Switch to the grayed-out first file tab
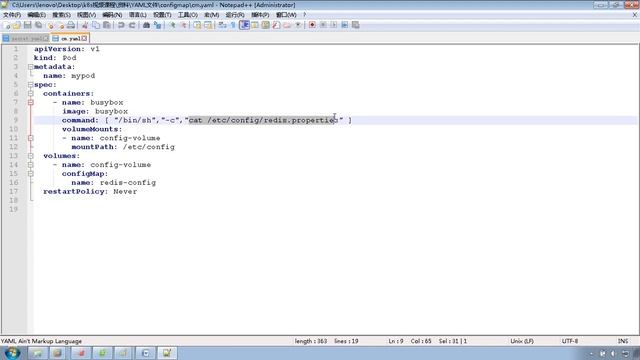 pyautogui.click(x=25, y=38)
